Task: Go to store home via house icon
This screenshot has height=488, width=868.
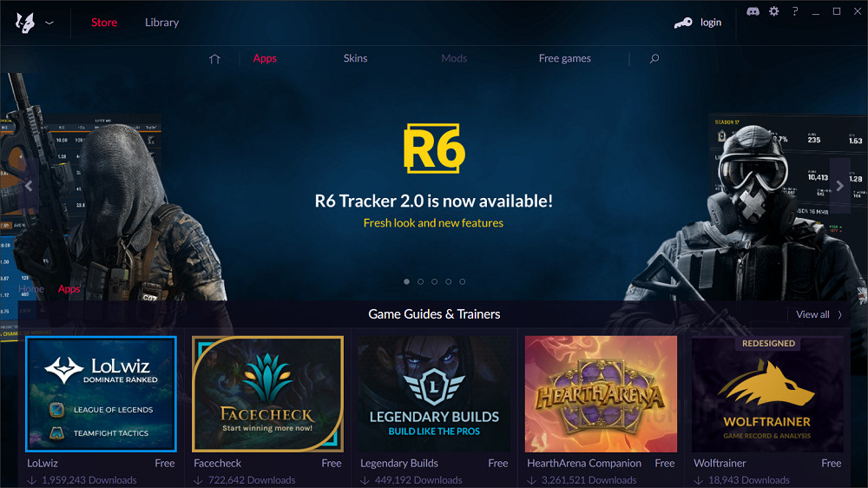Action: pyautogui.click(x=214, y=59)
